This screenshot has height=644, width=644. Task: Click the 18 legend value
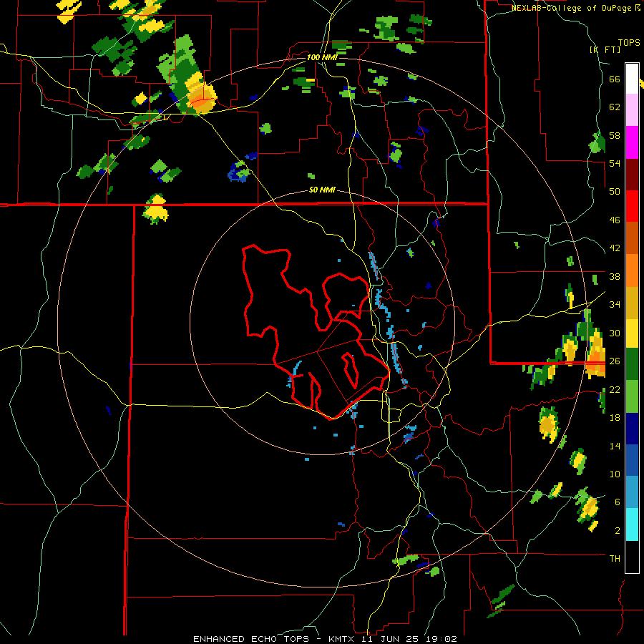[x=615, y=418]
